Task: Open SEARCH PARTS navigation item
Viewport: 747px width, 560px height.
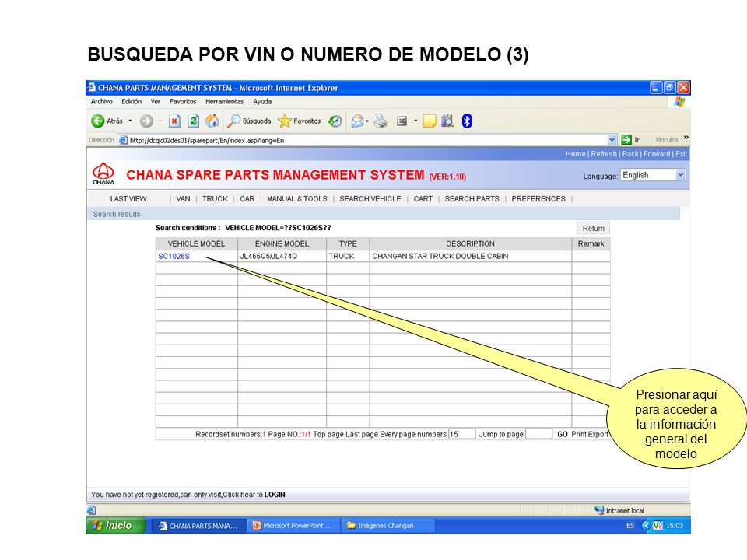Action: 472,198
